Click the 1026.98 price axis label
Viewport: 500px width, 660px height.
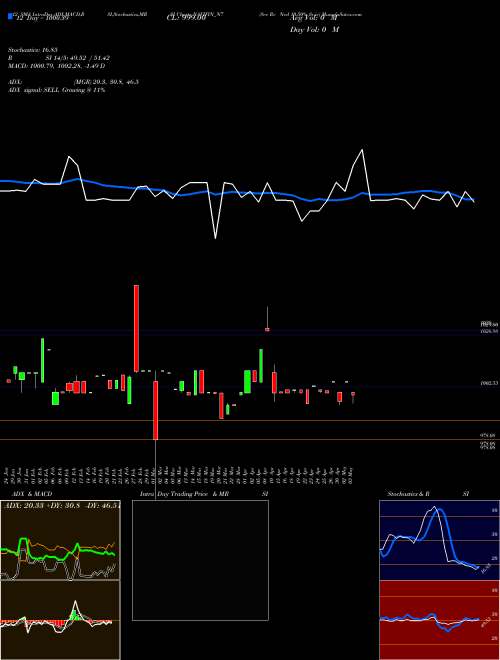[489, 331]
